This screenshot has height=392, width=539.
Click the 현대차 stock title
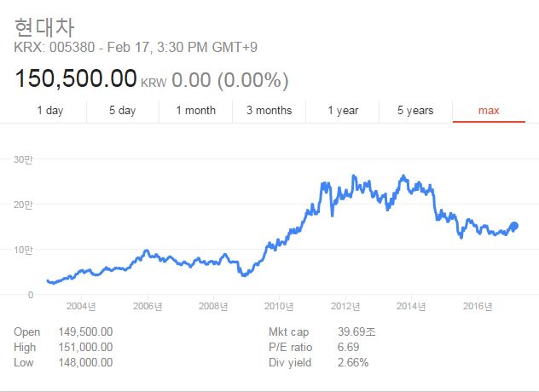pos(44,27)
